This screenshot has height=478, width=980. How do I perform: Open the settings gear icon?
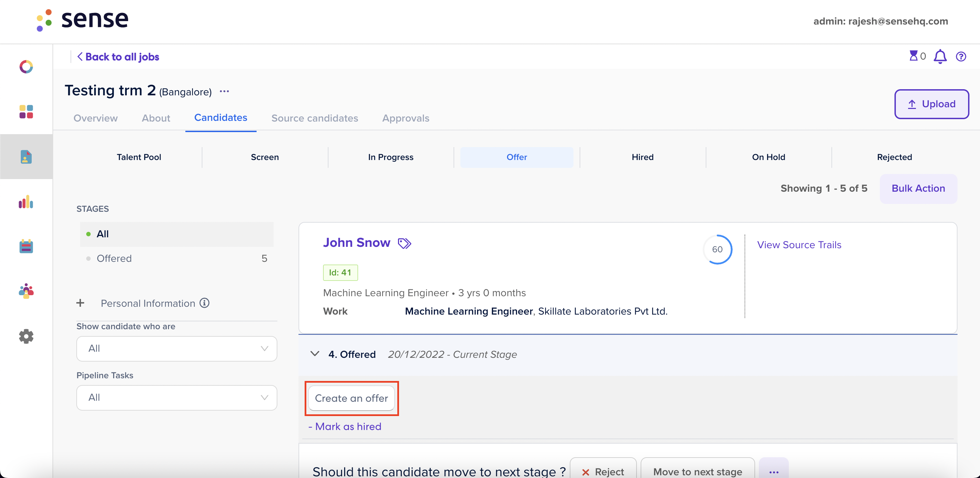pos(26,336)
